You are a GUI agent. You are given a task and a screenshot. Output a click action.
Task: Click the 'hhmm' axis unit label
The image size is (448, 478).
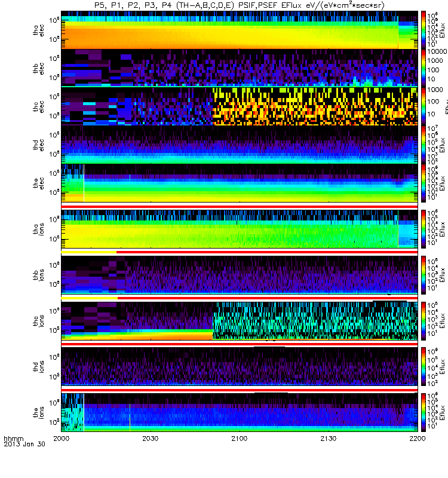[13, 439]
